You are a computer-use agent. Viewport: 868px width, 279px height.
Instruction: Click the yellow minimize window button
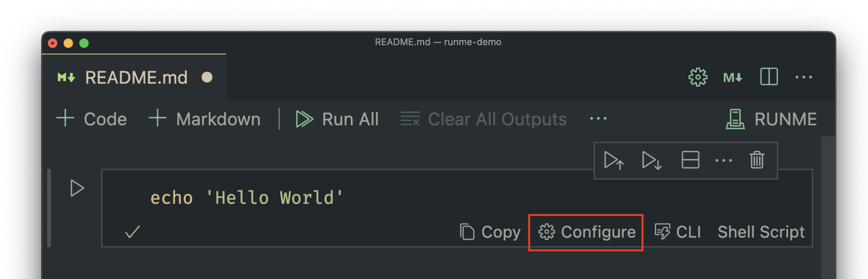68,43
